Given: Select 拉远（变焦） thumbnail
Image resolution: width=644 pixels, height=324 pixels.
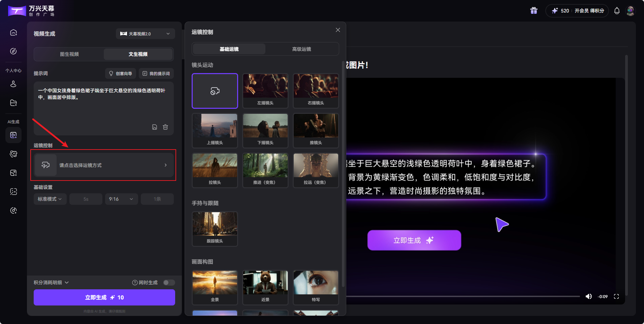Looking at the screenshot, I should (316, 170).
